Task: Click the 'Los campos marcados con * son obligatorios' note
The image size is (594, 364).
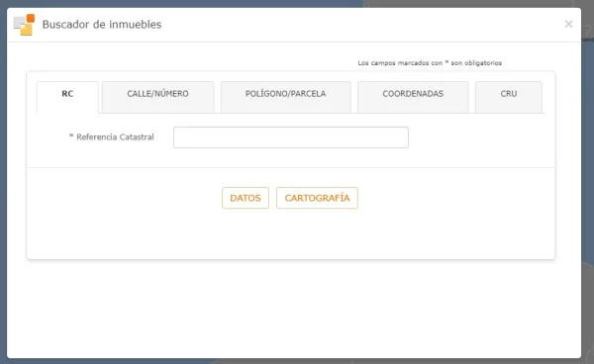Action: (x=430, y=63)
